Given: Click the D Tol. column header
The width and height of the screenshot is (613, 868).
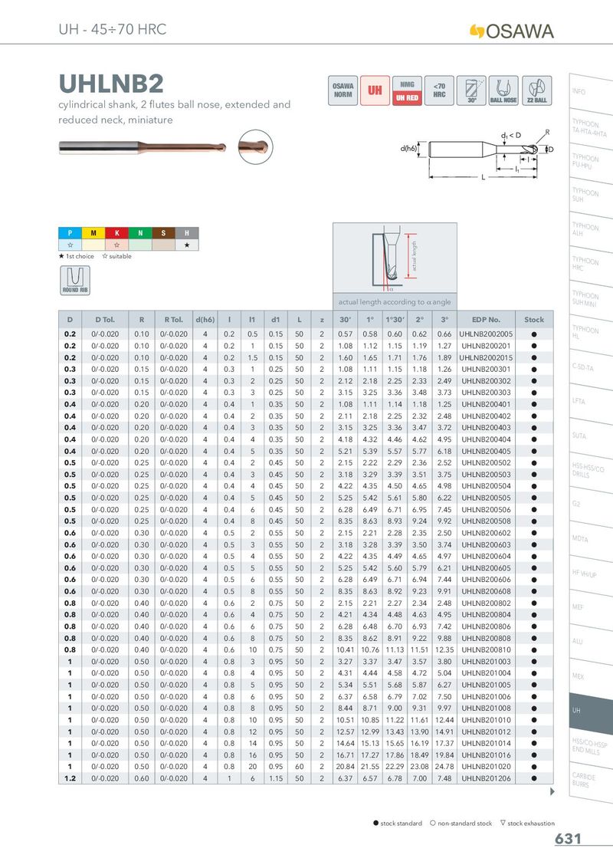Looking at the screenshot, I should click(105, 320).
